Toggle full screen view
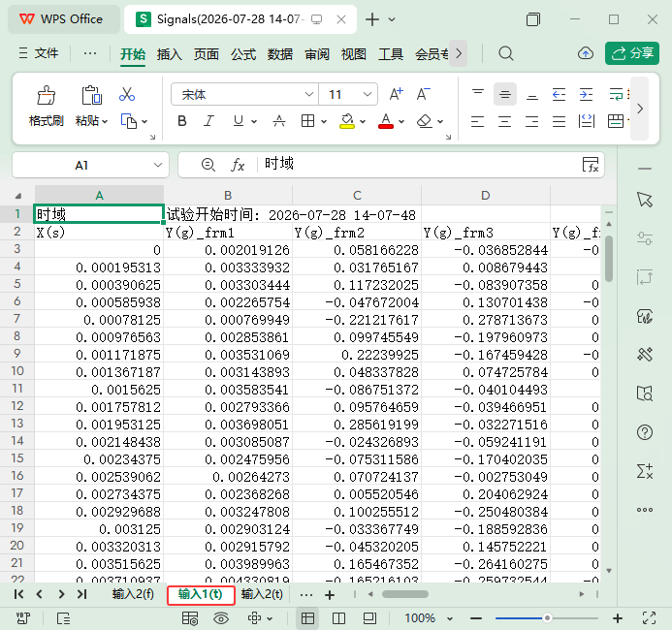The width and height of the screenshot is (672, 630). [650, 618]
